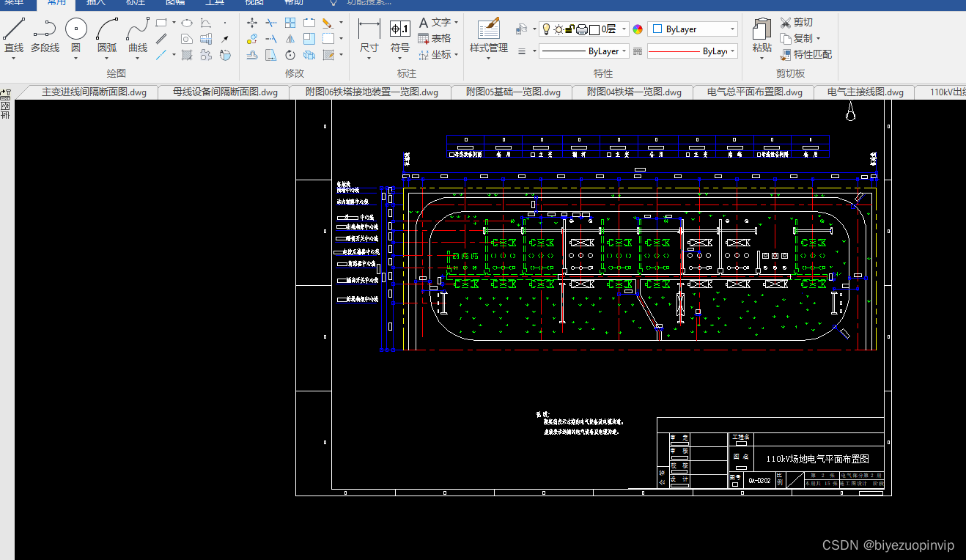Screen dimensions: 966x560
Task: Open 样式管理 style manager
Action: tap(489, 37)
